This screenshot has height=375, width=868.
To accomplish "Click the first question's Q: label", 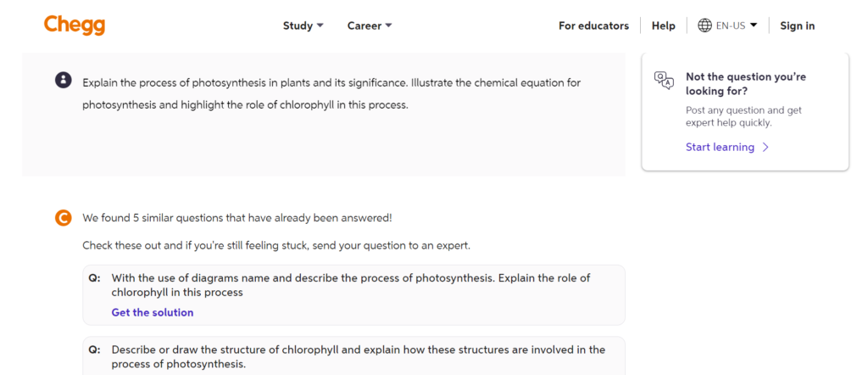I will (x=94, y=278).
